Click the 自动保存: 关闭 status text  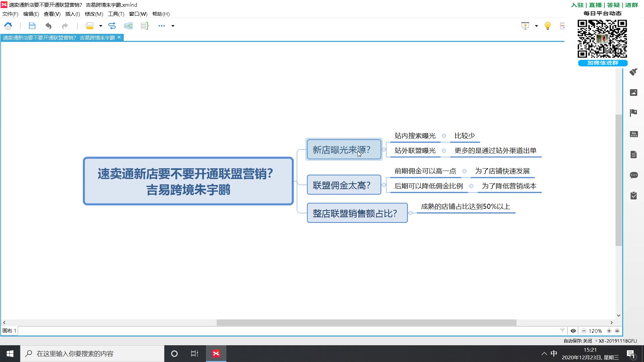(578, 341)
